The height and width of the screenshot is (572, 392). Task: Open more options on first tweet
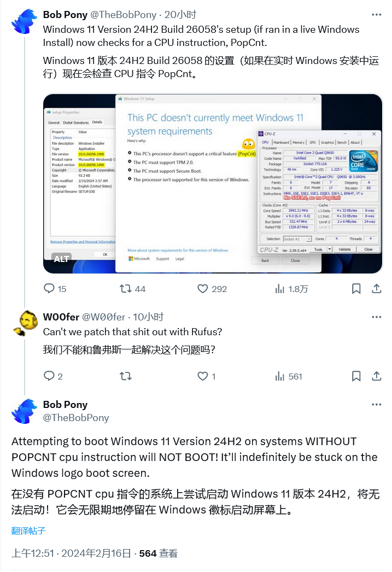[x=377, y=15]
